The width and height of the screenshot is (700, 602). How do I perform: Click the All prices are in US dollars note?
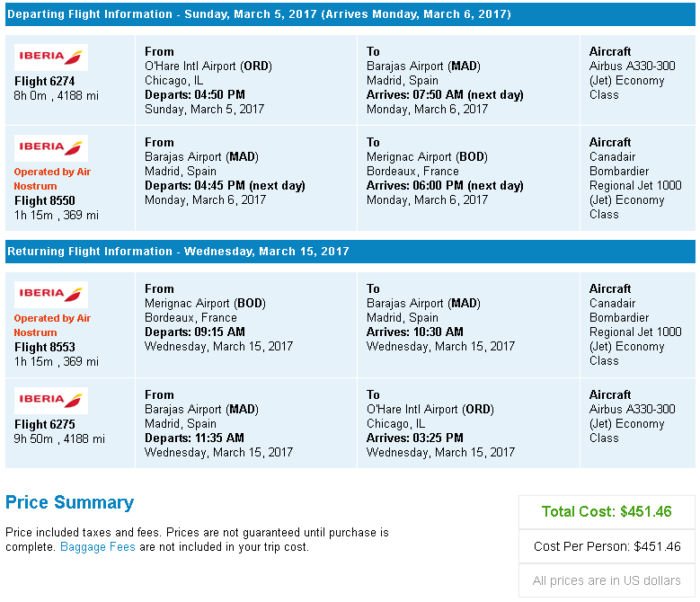click(x=607, y=580)
